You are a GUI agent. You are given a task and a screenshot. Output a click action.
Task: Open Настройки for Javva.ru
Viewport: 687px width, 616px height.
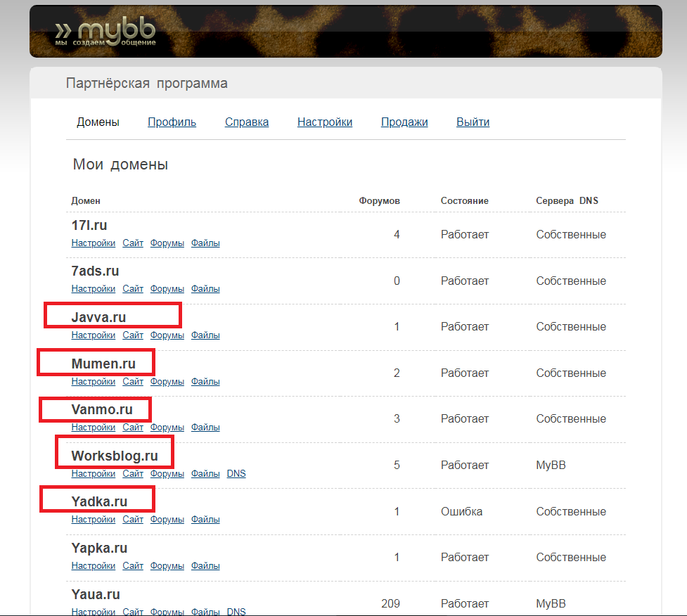coord(94,335)
